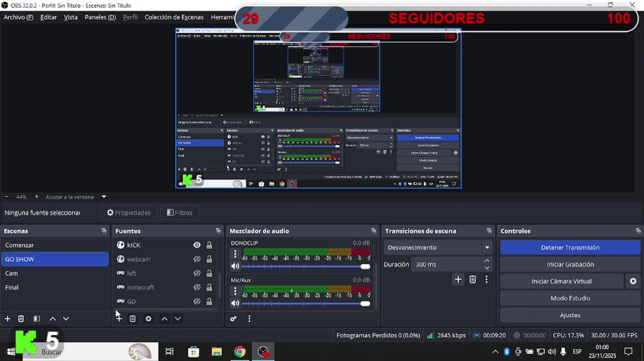Pop out the Fuentes dock
This screenshot has width=644, height=361.
pos(218,231)
